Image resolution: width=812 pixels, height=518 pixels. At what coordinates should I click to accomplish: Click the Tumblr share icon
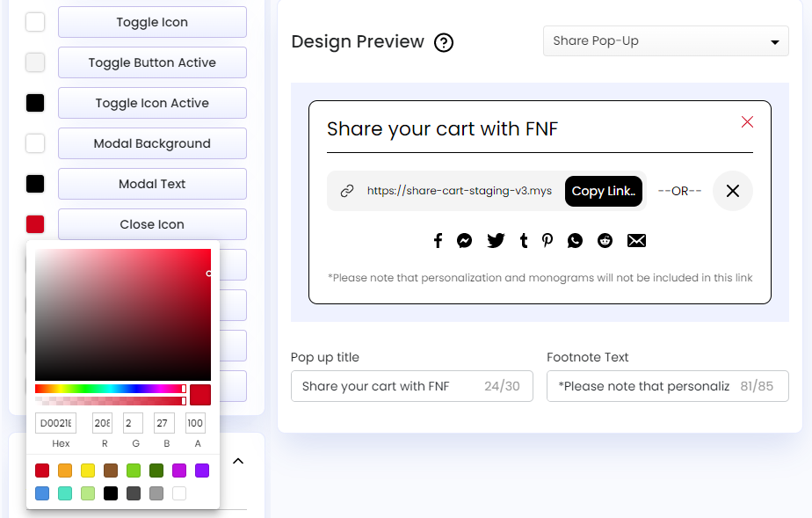[x=524, y=241]
